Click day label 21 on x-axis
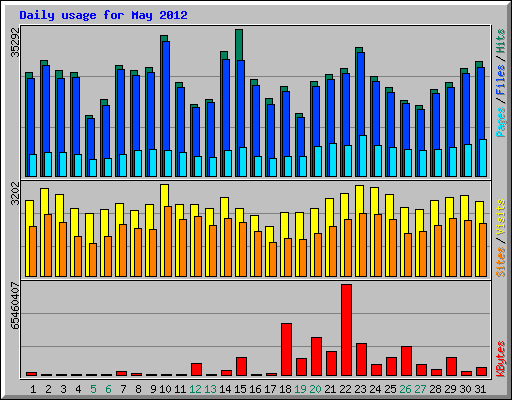Screen dimensions: 512x400 330,389
